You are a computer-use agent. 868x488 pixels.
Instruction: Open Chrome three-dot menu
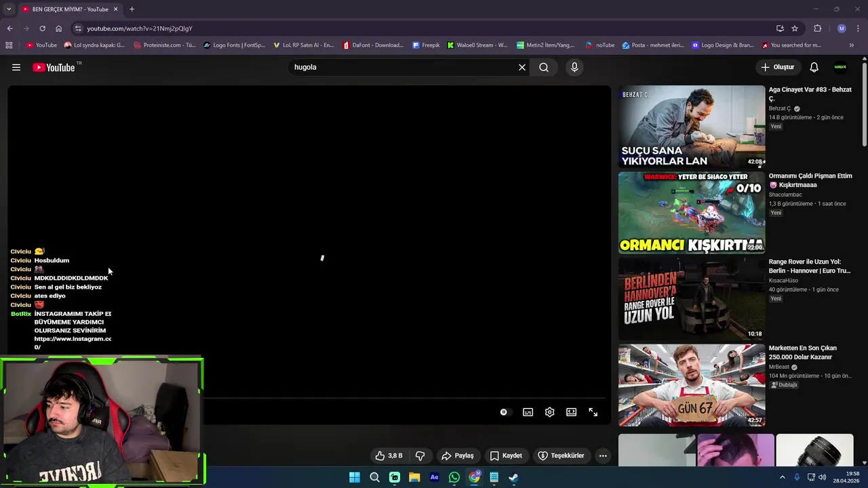pyautogui.click(x=859, y=28)
